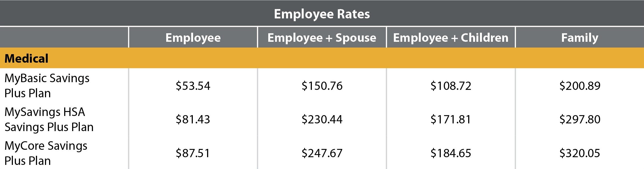
Task: Select the MyCore Savings Plus Plan label
Action: 46,153
